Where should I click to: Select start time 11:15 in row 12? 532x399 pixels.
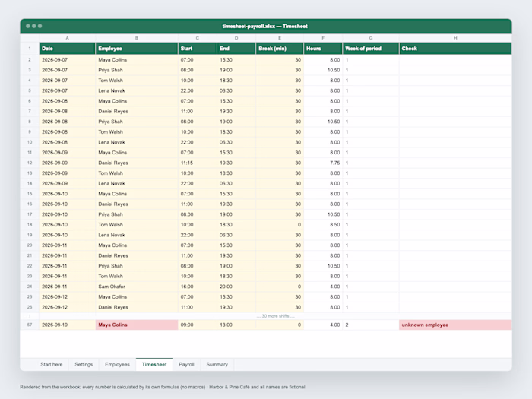198,163
